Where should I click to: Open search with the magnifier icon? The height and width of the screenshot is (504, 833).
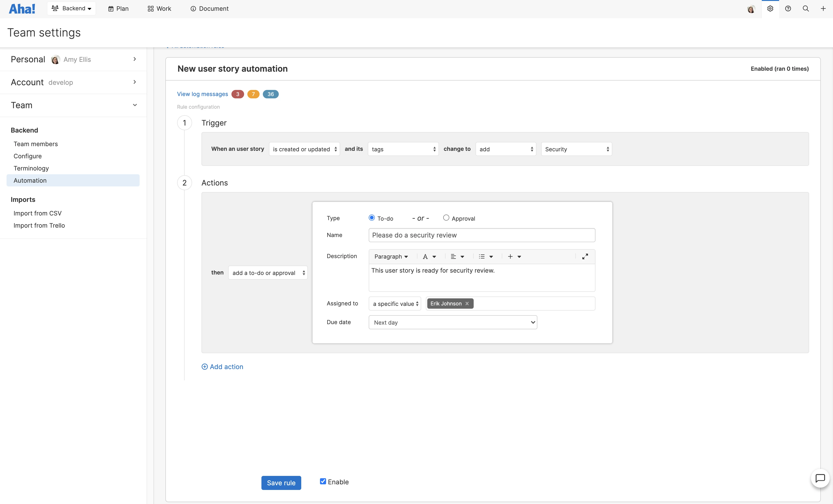[806, 9]
